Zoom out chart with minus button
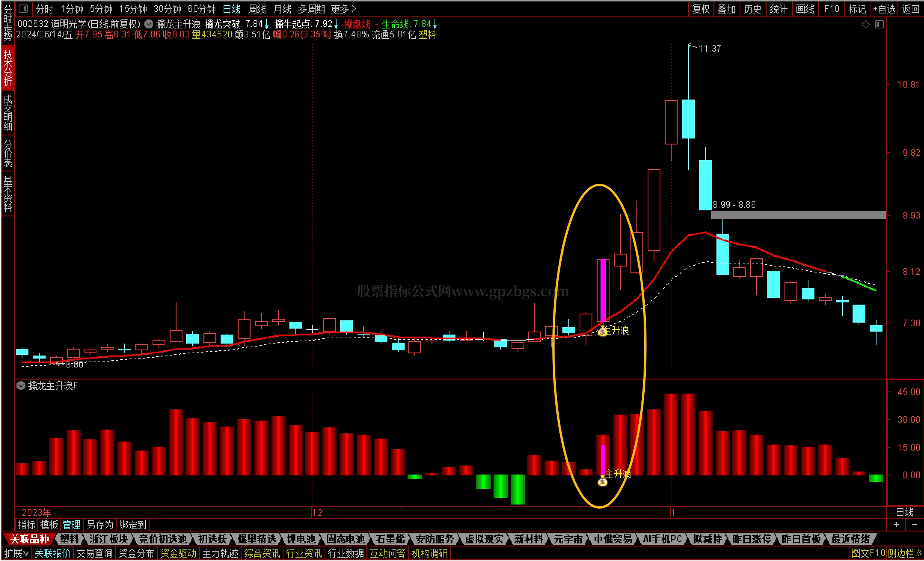Image resolution: width=924 pixels, height=561 pixels. click(x=914, y=524)
